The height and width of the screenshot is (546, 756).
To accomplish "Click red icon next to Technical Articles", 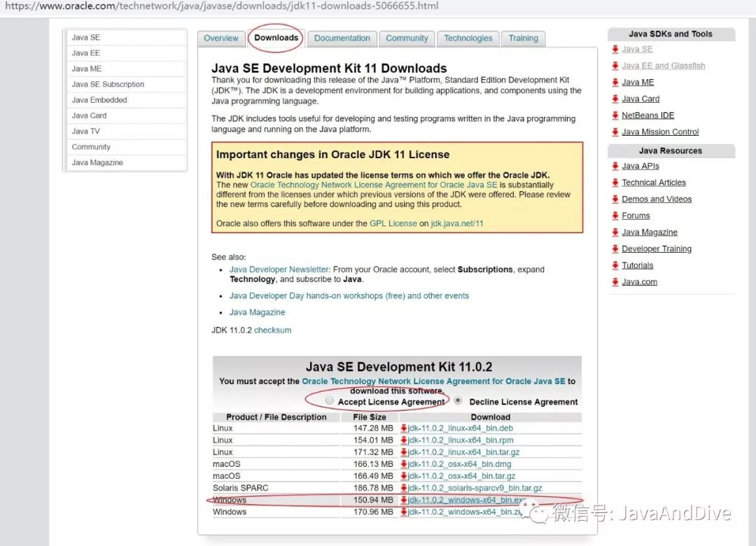I will [x=615, y=183].
